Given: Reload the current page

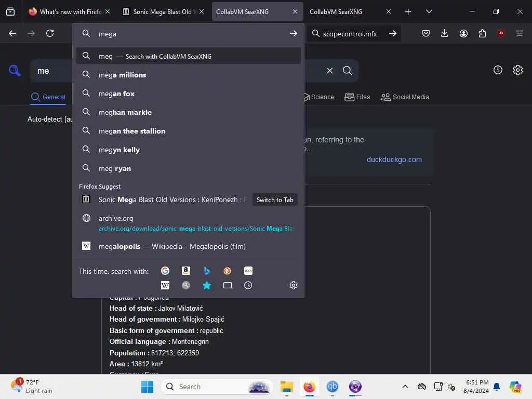Looking at the screenshot, I should [x=50, y=33].
